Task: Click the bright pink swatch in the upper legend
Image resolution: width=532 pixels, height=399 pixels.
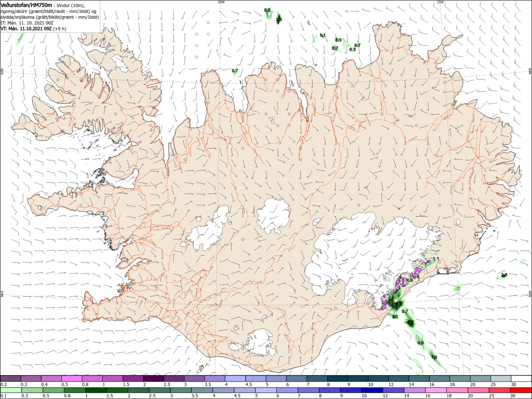Action: pos(71,379)
